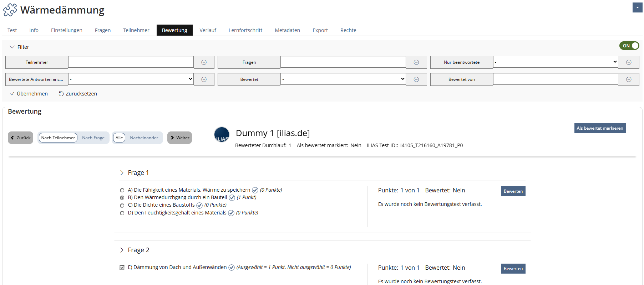Click the checkmark icon after answer C

point(199,205)
